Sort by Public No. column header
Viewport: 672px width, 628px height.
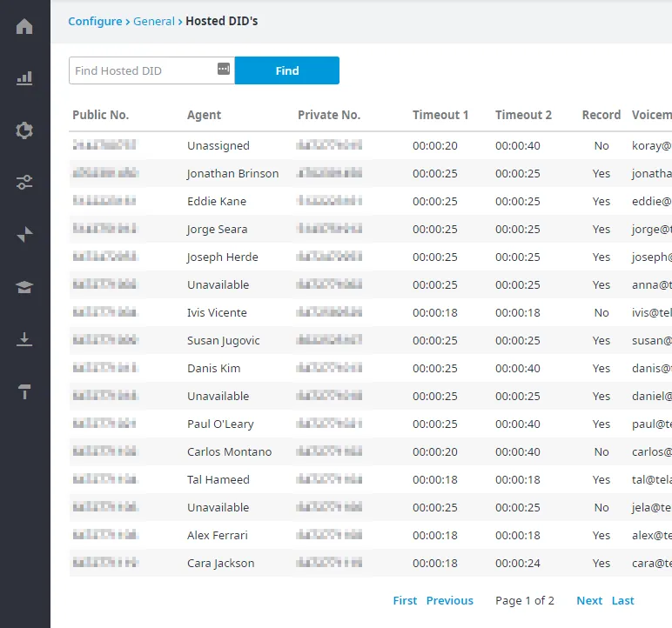101,115
